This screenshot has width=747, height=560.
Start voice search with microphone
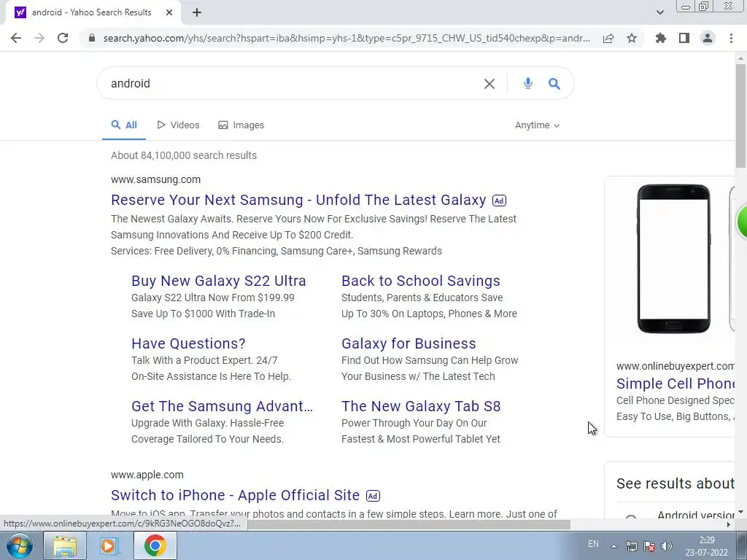(x=528, y=83)
